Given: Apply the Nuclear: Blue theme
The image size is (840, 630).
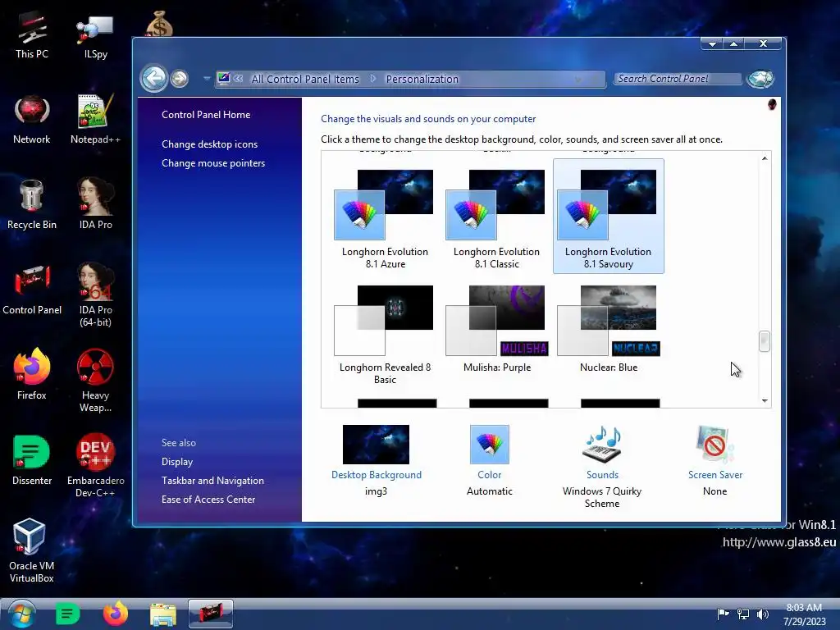Looking at the screenshot, I should click(x=608, y=329).
